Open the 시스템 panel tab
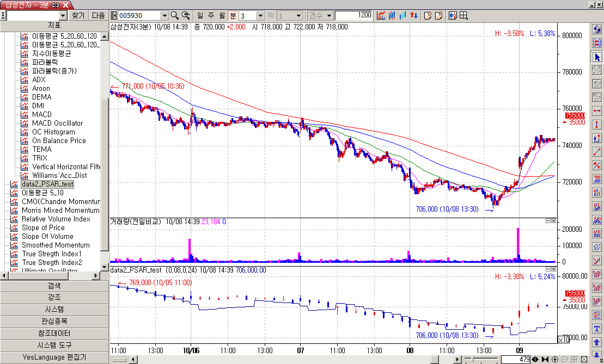The height and width of the screenshot is (364, 604). point(54,309)
